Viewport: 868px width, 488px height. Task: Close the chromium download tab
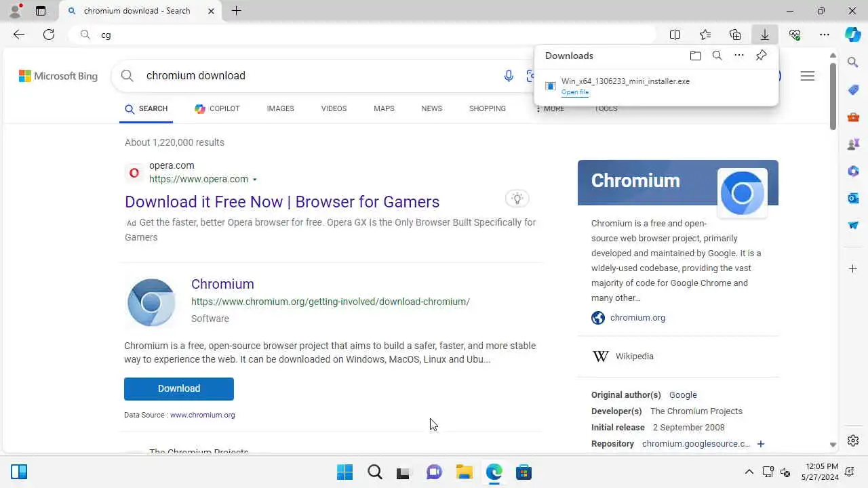(211, 11)
